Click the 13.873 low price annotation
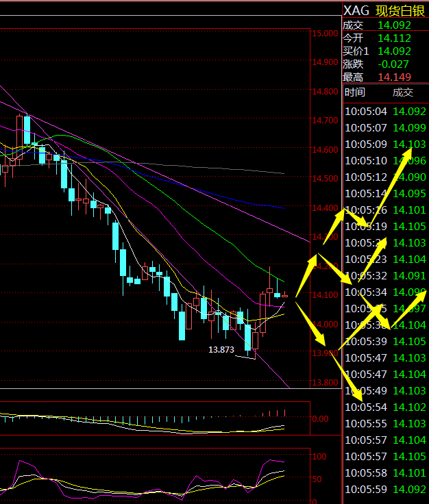This screenshot has height=504, width=429. tap(221, 350)
